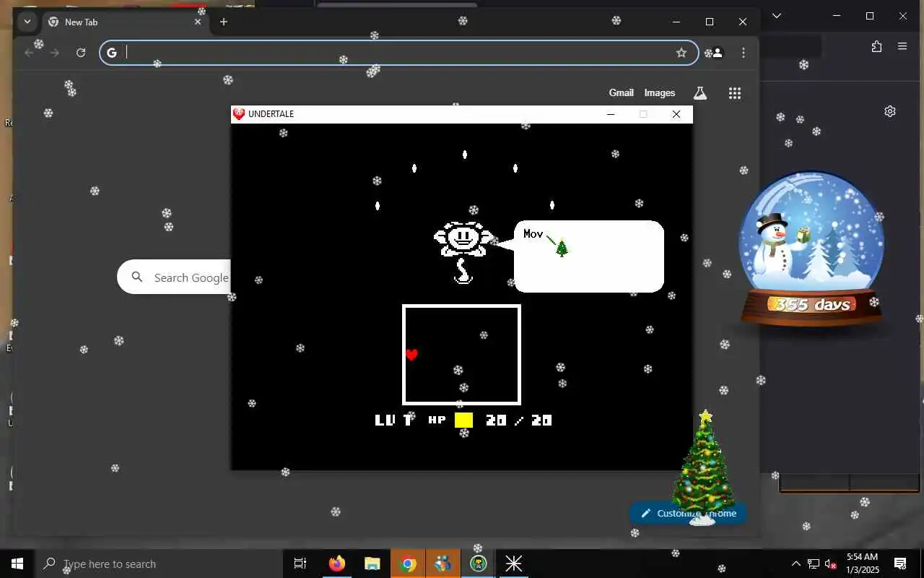Open the Gmail link
The image size is (924, 578).
click(x=621, y=93)
